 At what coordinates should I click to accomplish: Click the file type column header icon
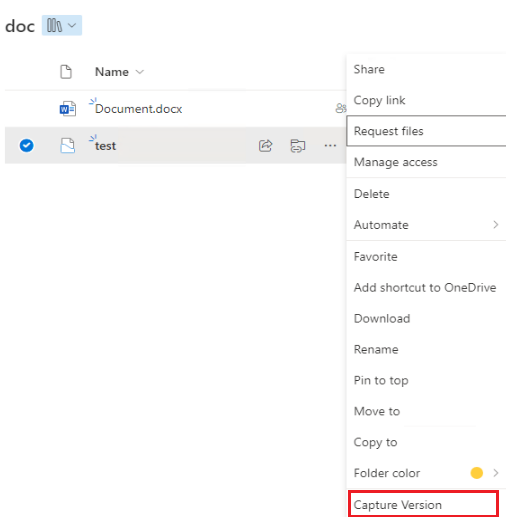66,72
